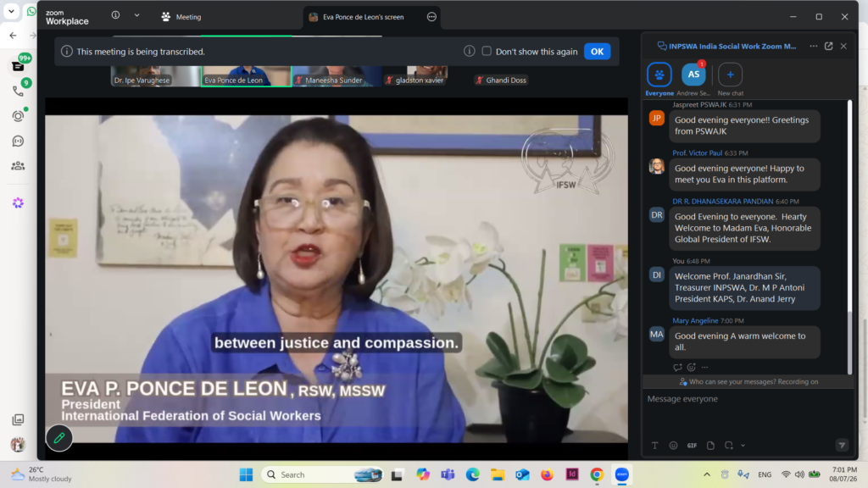Open the purple flower app icon in sidebar
The width and height of the screenshot is (868, 488).
pyautogui.click(x=18, y=203)
